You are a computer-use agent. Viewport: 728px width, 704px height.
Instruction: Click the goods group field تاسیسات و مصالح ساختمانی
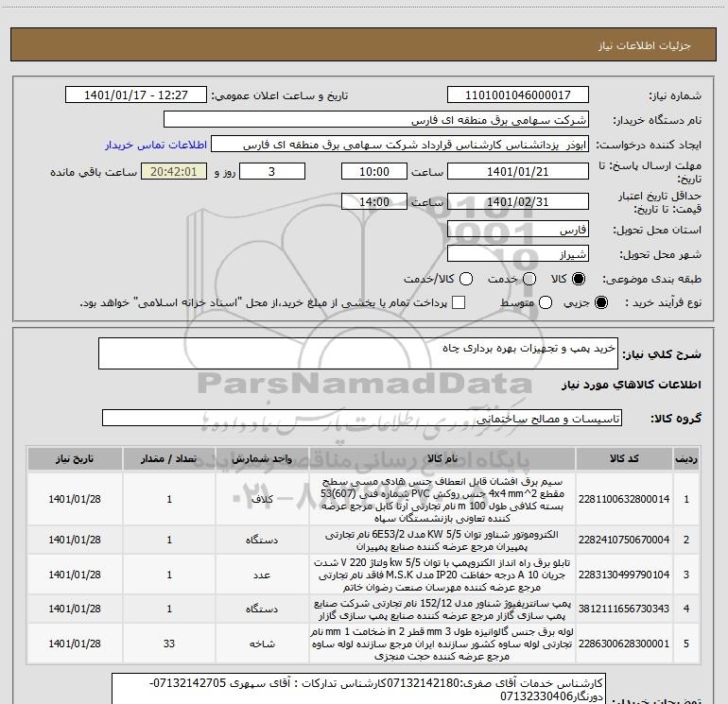tap(362, 418)
